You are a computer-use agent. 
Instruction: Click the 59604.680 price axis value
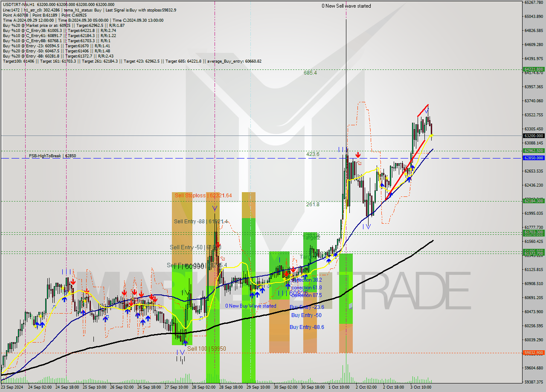pyautogui.click(x=534, y=368)
